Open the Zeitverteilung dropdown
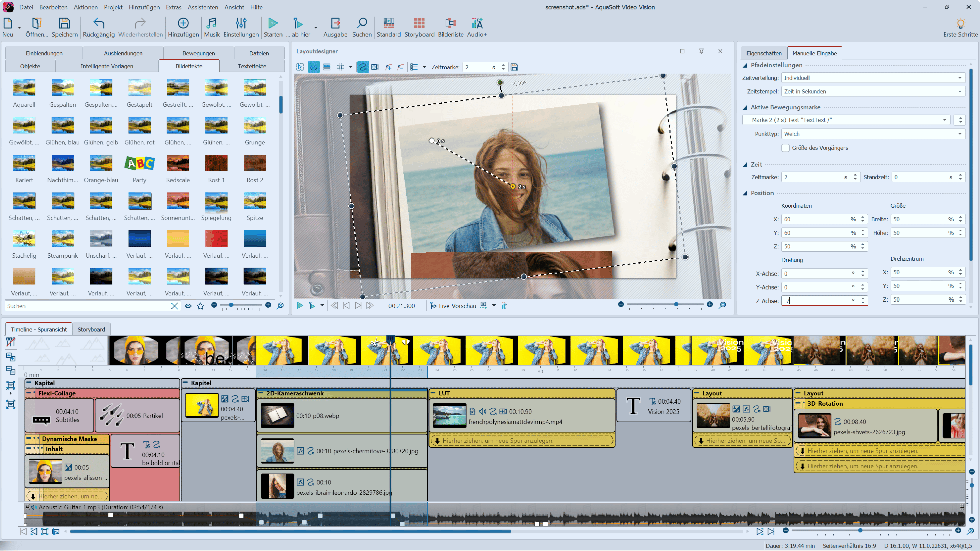This screenshot has width=980, height=551. coord(874,78)
